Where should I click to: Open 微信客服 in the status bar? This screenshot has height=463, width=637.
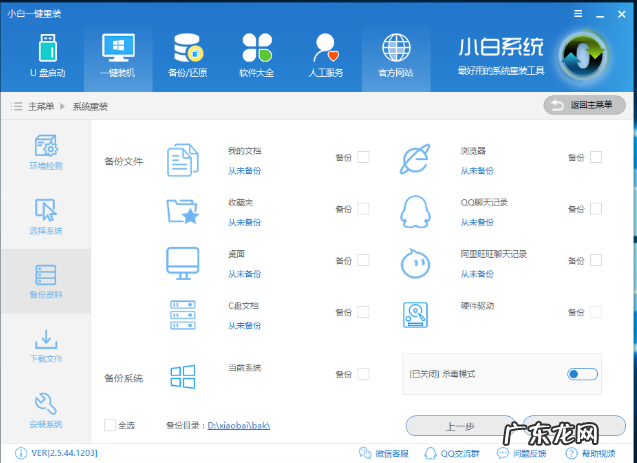point(383,453)
